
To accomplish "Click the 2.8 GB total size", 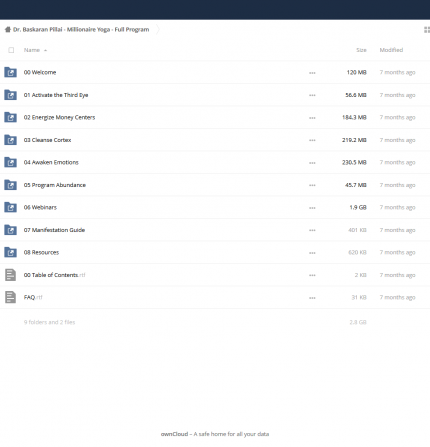I will (358, 322).
